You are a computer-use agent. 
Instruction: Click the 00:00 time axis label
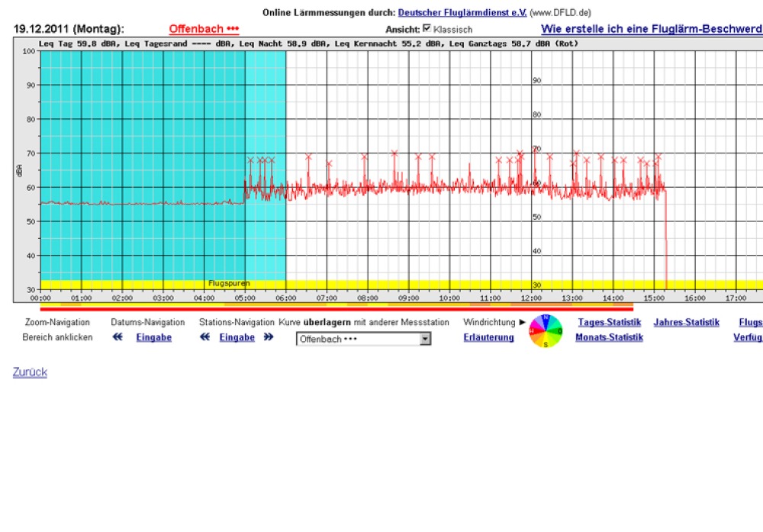point(40,298)
